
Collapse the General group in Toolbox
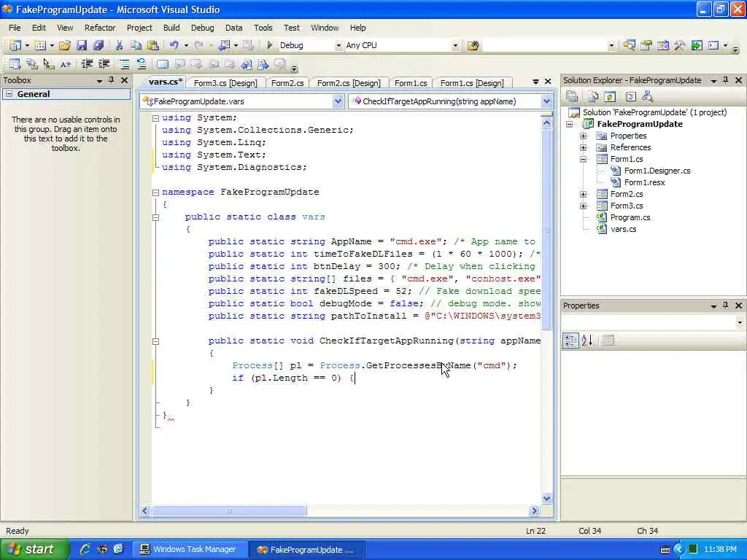click(x=9, y=94)
